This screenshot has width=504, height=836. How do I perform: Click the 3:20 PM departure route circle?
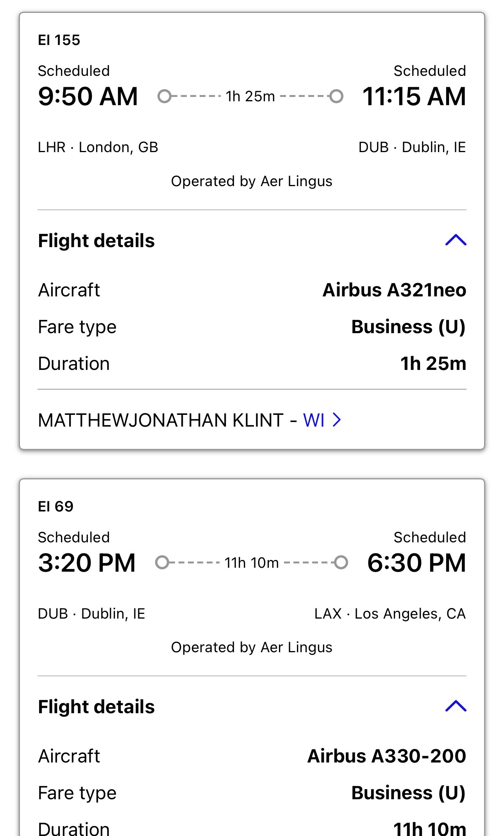(x=162, y=563)
